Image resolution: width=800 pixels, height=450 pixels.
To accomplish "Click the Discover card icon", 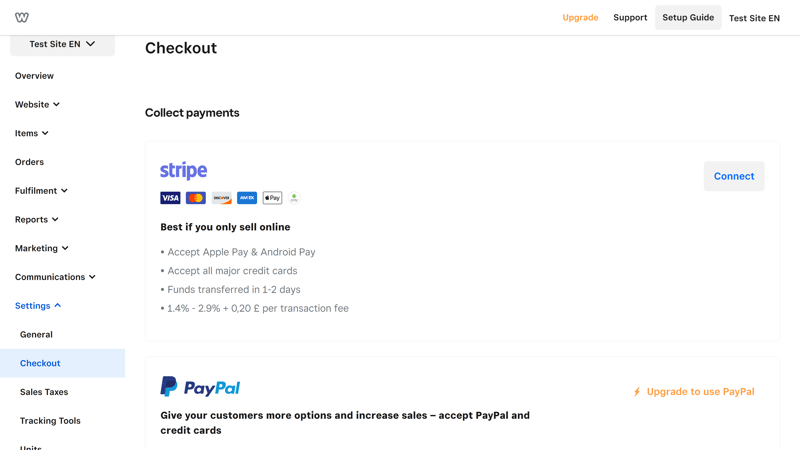I will click(x=221, y=198).
